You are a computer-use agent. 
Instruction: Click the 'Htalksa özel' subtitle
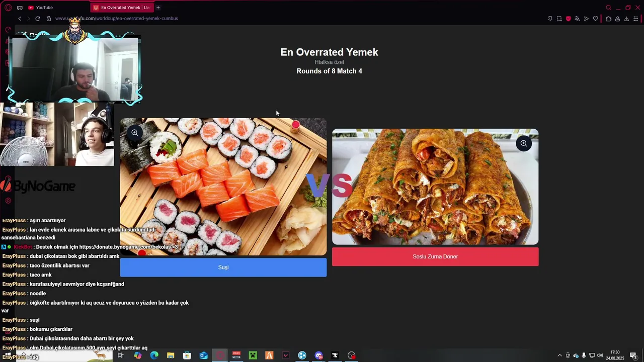(x=329, y=62)
